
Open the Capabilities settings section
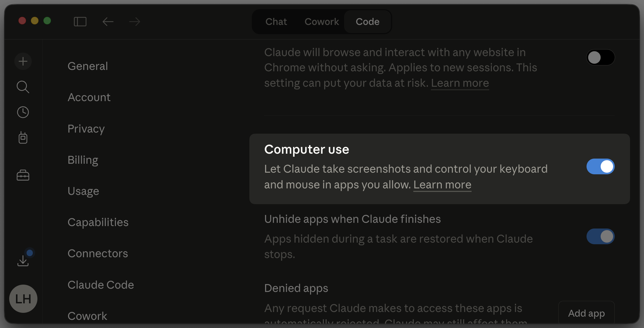[x=98, y=222]
